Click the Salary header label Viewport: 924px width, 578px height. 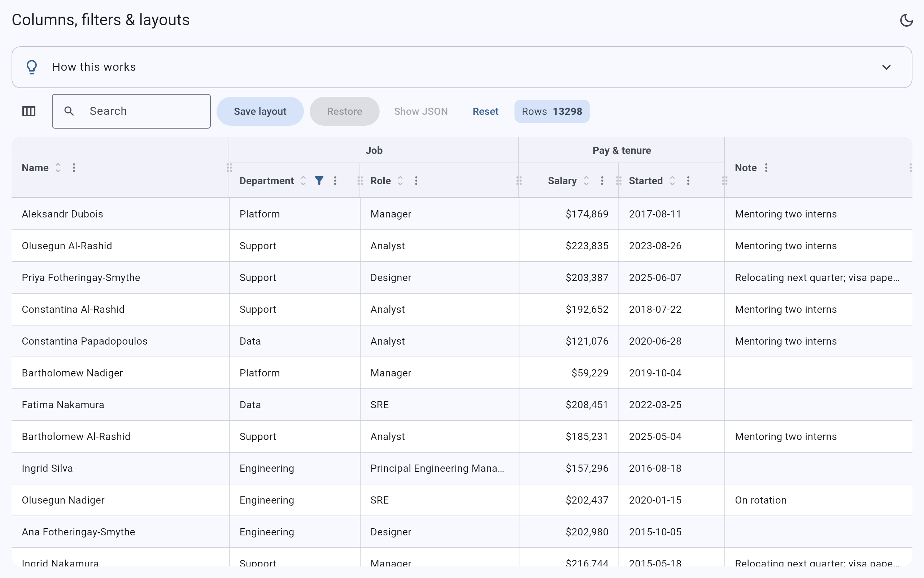tap(562, 181)
